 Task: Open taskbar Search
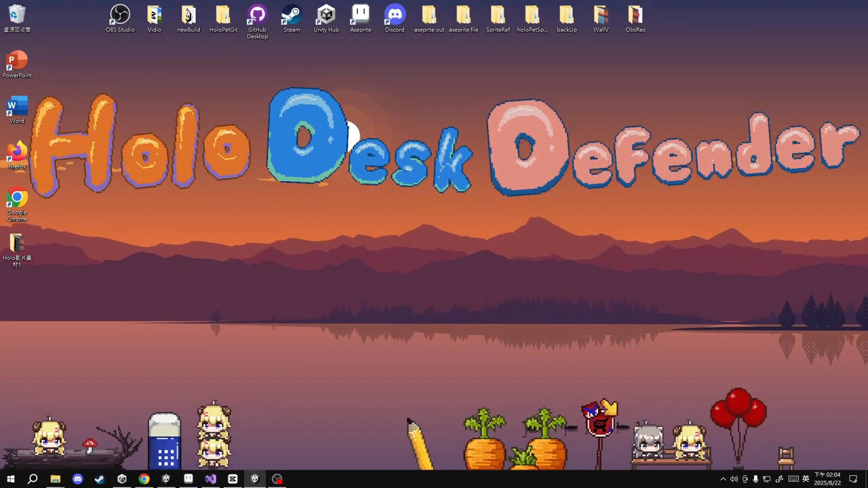[x=33, y=479]
